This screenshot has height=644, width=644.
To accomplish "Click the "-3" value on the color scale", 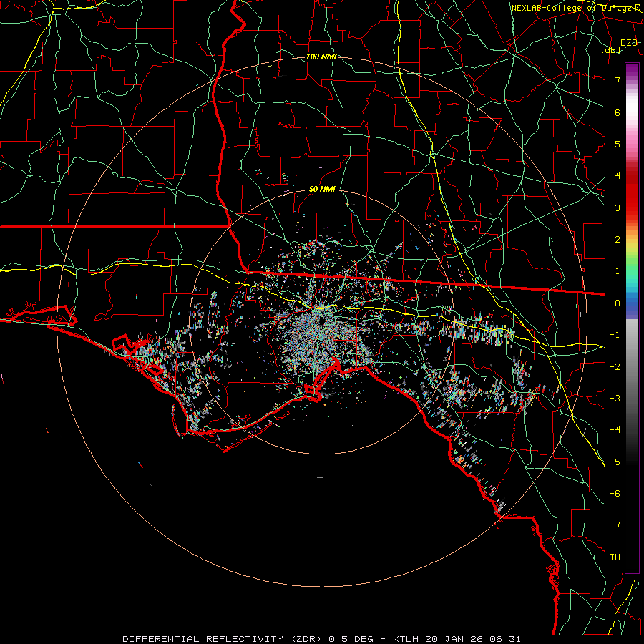I will (x=615, y=399).
